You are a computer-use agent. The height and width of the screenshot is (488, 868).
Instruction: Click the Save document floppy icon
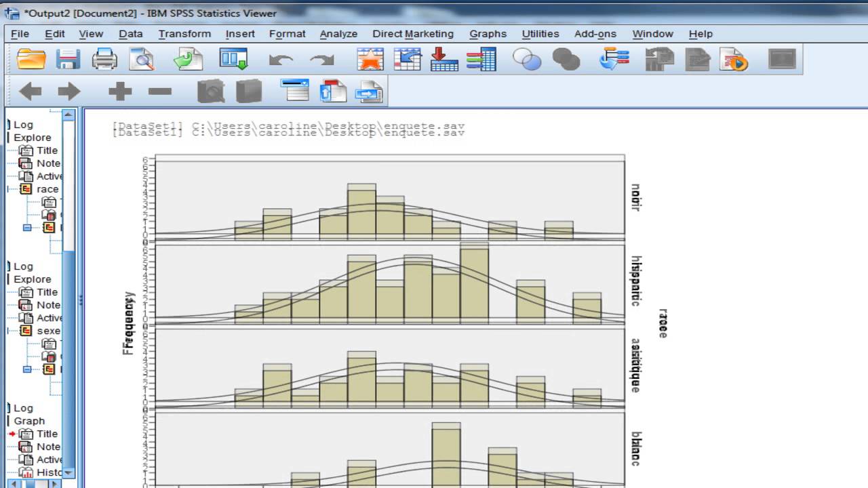[x=68, y=60]
